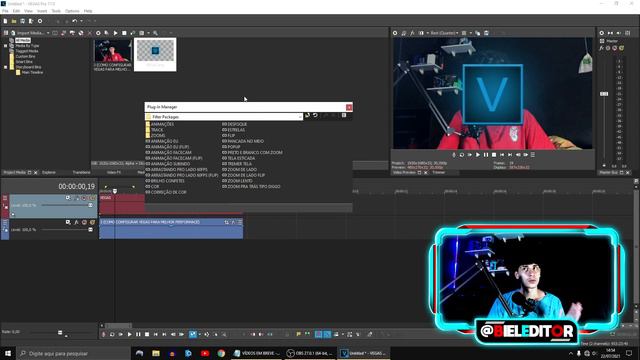
Task: Create a new project with the New icon
Action: tap(5, 21)
